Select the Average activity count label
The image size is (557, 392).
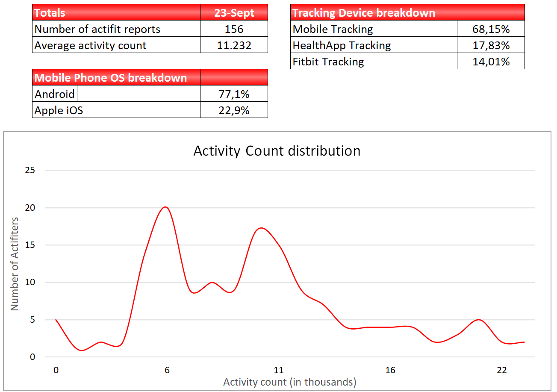[x=116, y=45]
